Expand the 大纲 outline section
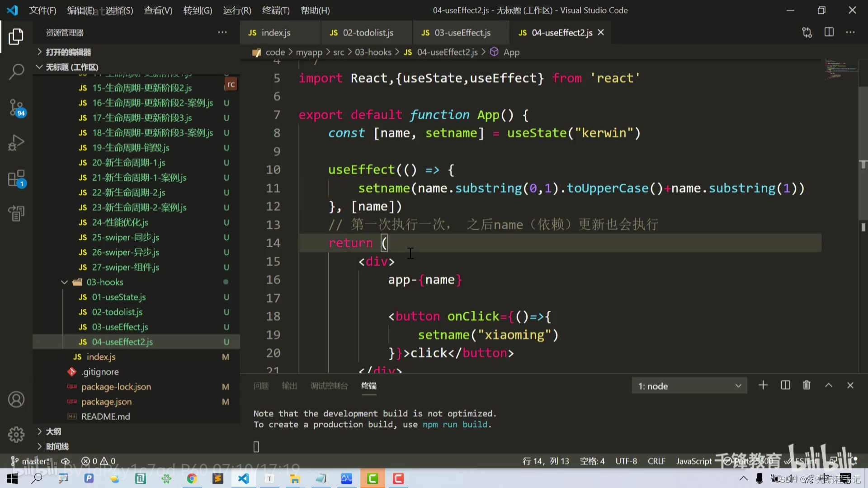868x488 pixels. tap(53, 432)
